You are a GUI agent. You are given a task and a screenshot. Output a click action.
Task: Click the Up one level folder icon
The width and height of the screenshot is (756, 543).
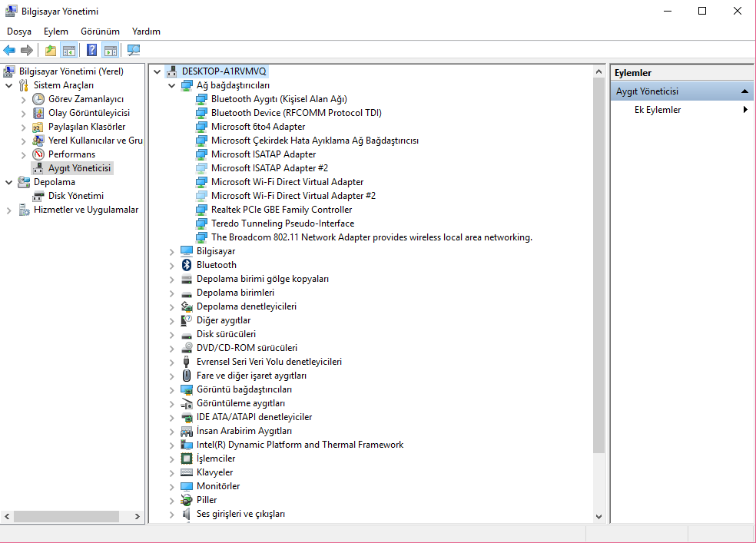pos(51,50)
